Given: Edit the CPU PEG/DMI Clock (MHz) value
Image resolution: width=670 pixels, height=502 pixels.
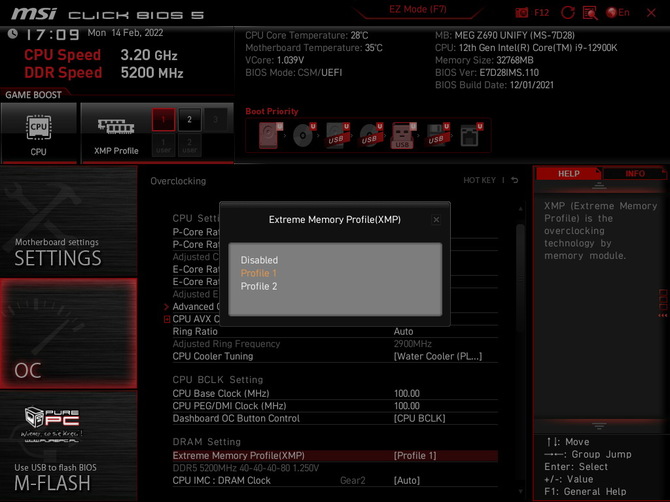Looking at the screenshot, I should click(x=407, y=406).
